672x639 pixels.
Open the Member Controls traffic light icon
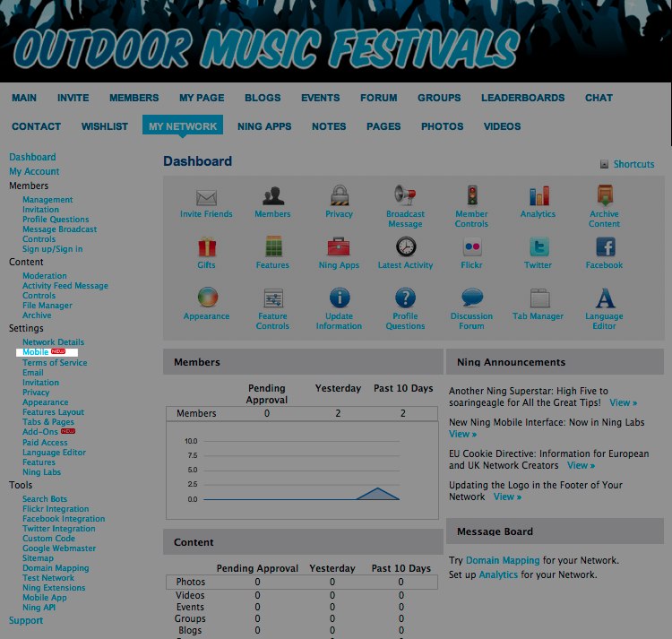(472, 195)
